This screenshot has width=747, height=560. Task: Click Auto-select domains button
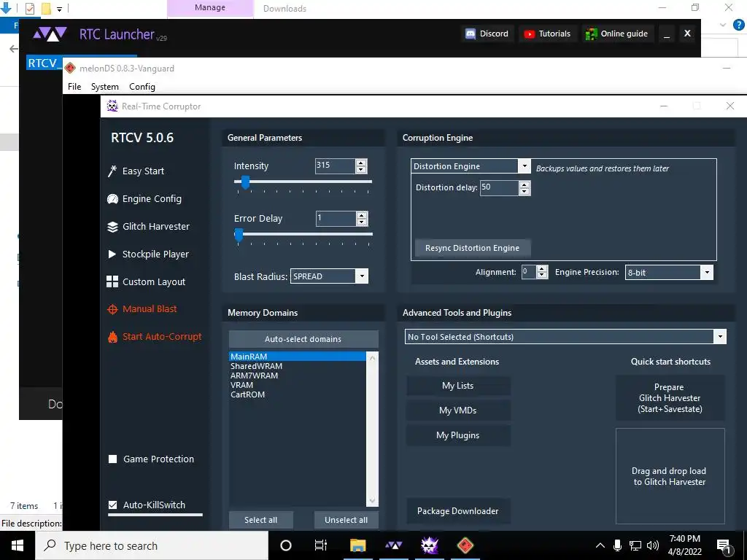pyautogui.click(x=303, y=339)
